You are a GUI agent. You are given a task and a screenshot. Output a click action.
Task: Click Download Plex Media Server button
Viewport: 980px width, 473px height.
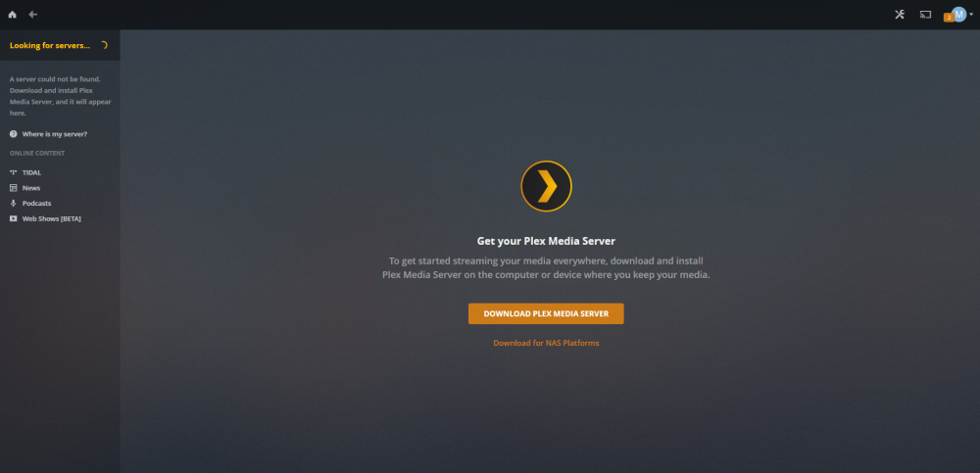point(546,313)
